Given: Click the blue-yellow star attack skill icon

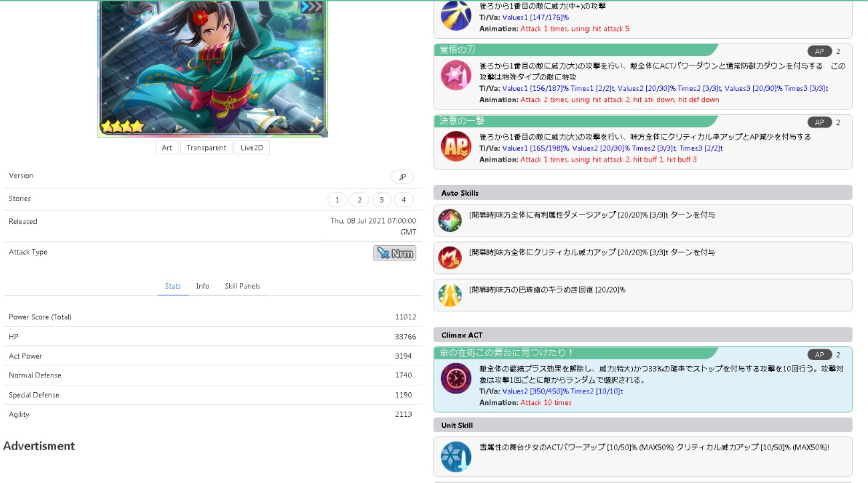Looking at the screenshot, I should pyautogui.click(x=456, y=15).
